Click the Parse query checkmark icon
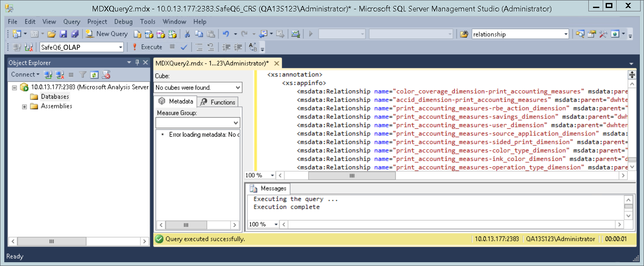The image size is (644, 266). tap(184, 47)
